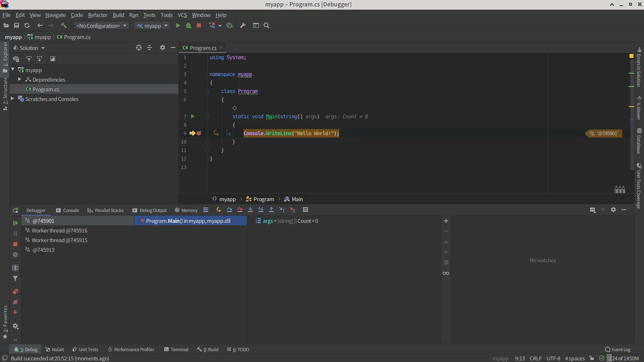Switch to the Debug Output tab
Viewport: 644px width, 362px height.
click(149, 210)
